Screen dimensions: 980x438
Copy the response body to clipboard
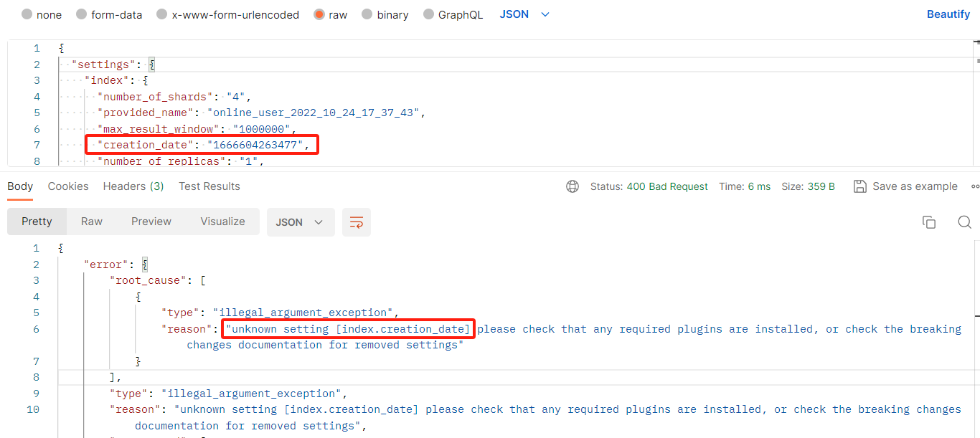point(929,222)
